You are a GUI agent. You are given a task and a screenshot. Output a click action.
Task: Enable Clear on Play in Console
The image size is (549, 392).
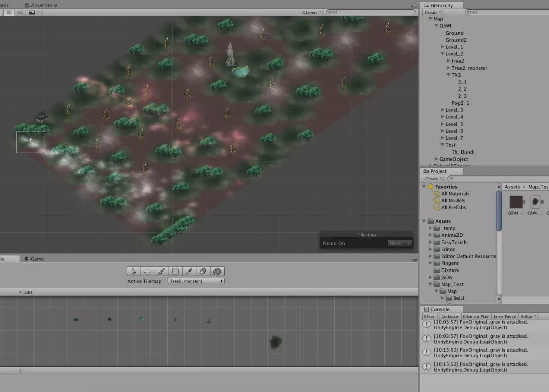click(x=475, y=316)
